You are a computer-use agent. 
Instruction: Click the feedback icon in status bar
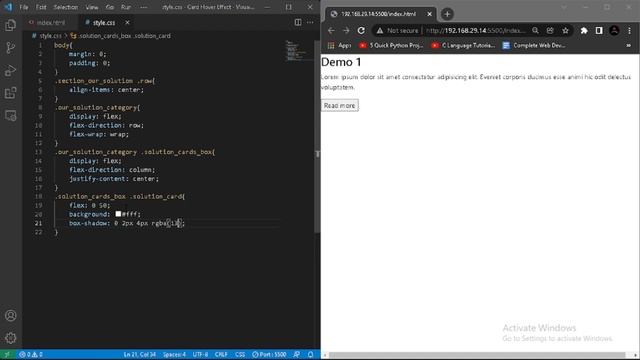297,354
